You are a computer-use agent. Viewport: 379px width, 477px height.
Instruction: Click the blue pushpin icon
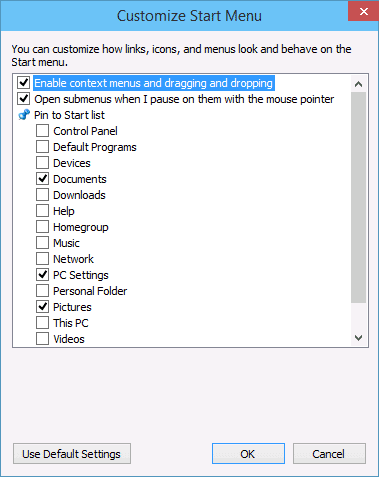(x=24, y=115)
